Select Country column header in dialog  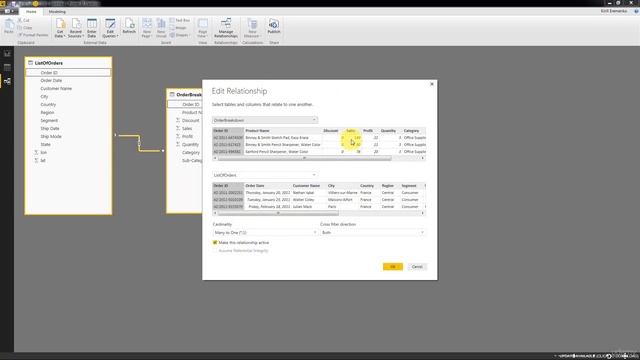tap(367, 186)
